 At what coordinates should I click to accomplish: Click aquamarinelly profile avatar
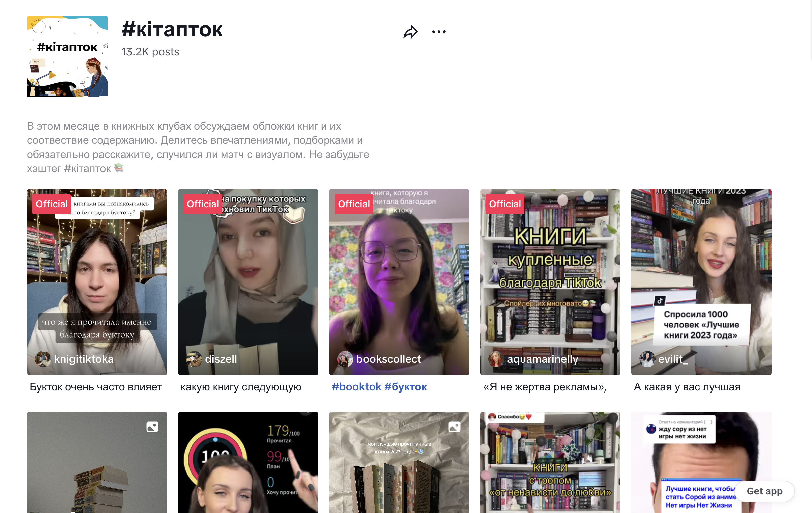[x=496, y=359]
